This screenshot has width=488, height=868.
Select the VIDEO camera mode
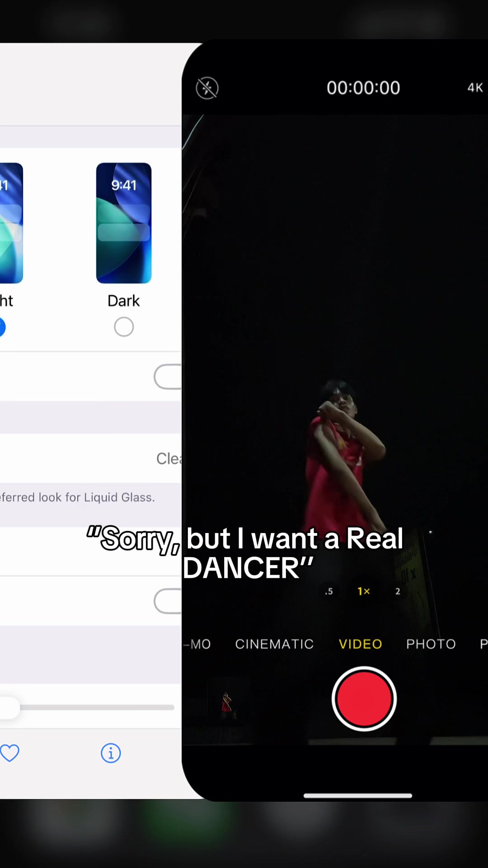click(x=361, y=644)
